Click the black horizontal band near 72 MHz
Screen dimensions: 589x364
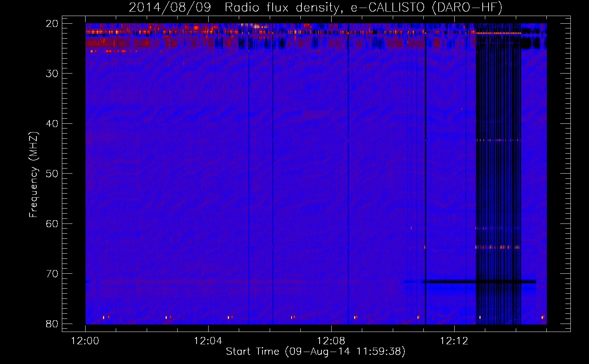[x=478, y=281]
